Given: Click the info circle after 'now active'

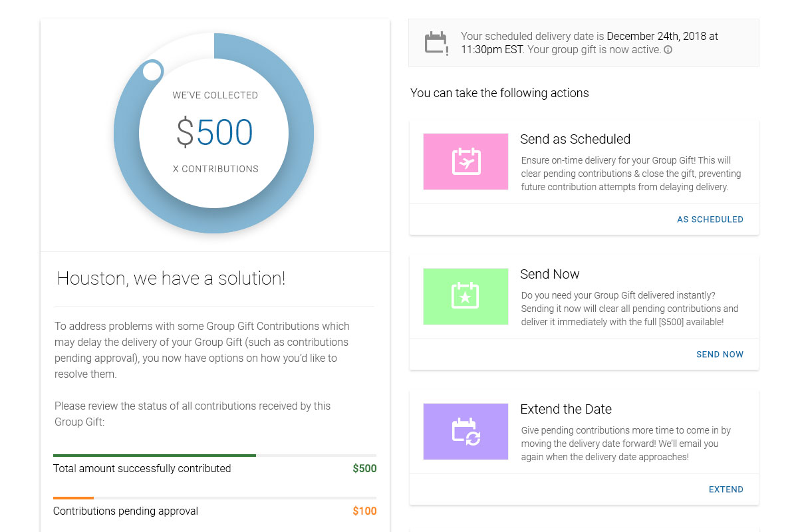Looking at the screenshot, I should pos(668,50).
